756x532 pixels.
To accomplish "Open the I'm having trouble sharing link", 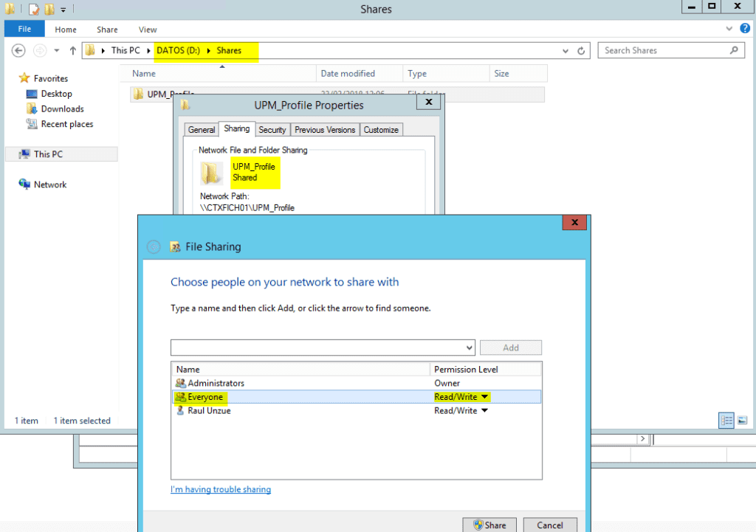I will (x=221, y=489).
